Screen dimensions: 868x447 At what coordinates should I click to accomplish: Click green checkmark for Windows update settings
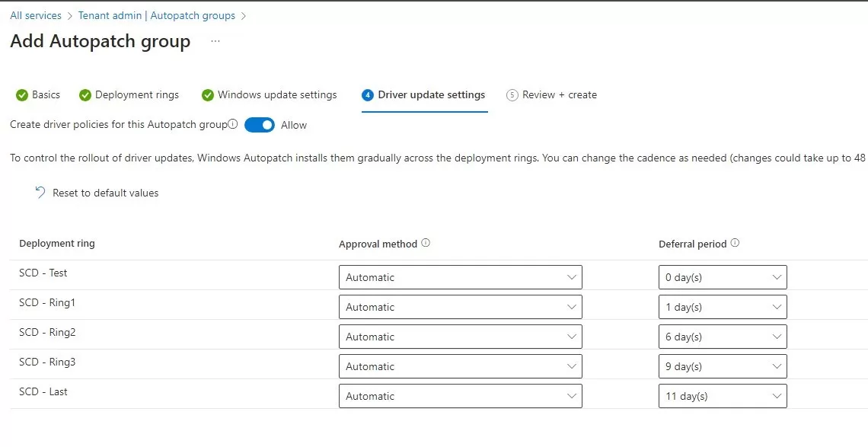point(208,95)
